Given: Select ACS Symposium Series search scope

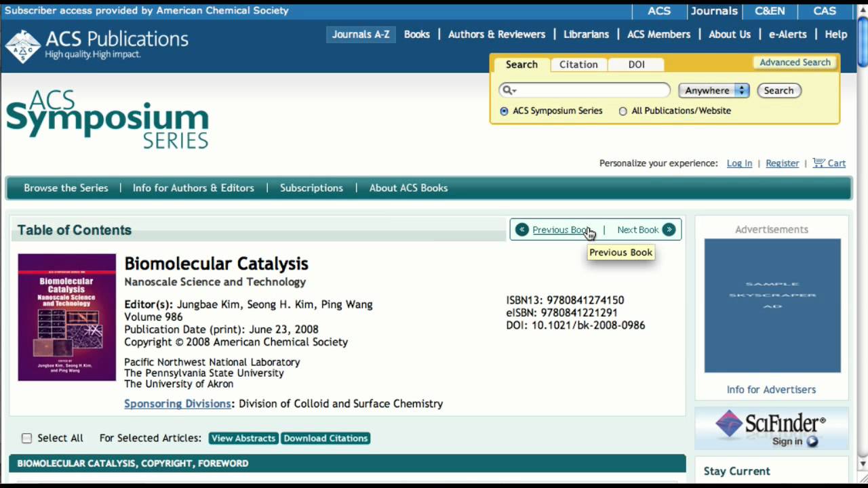Looking at the screenshot, I should pos(504,111).
